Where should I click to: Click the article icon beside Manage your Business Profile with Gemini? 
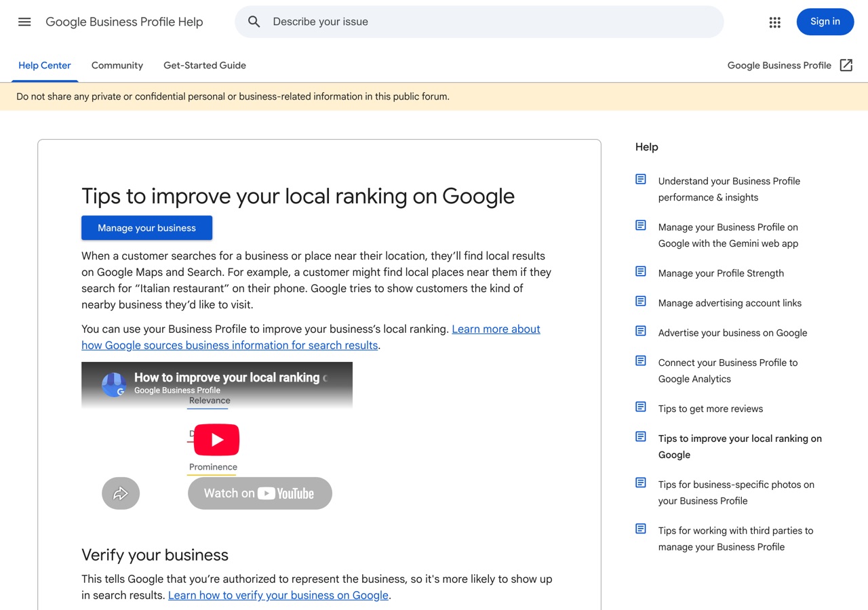[x=641, y=225]
